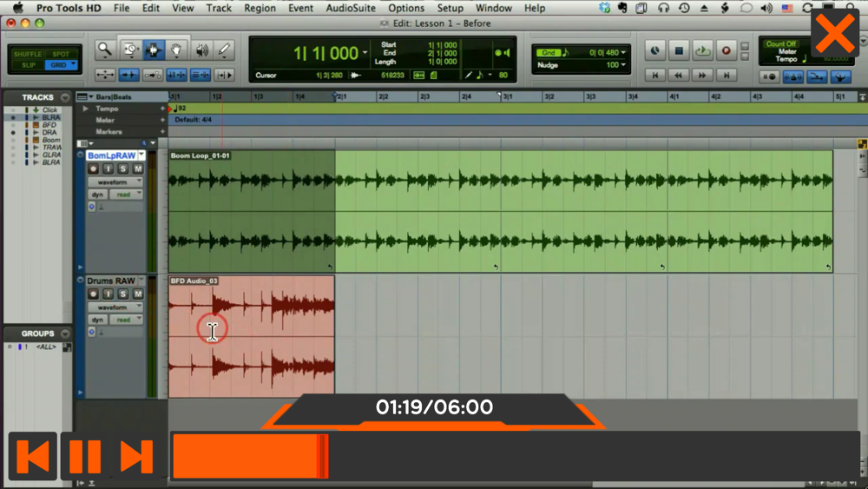The height and width of the screenshot is (489, 868).
Task: Select the DRA track in list
Action: coord(49,132)
